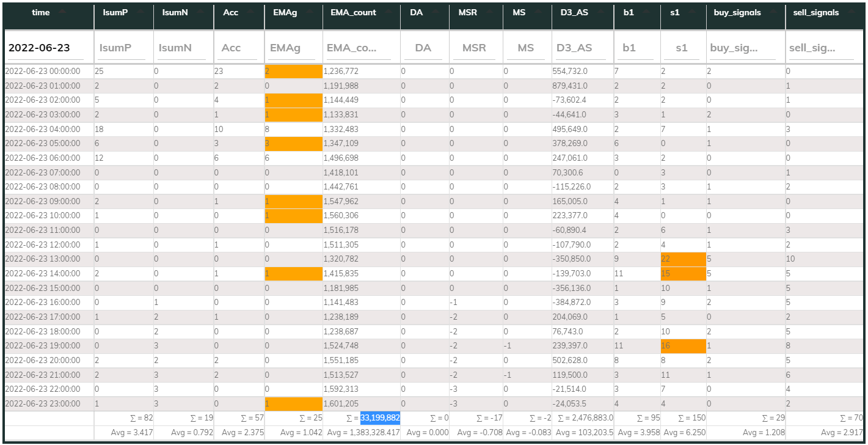The image size is (868, 445).
Task: Select the highlighted EMA_count sum 33,199,882
Action: point(380,418)
